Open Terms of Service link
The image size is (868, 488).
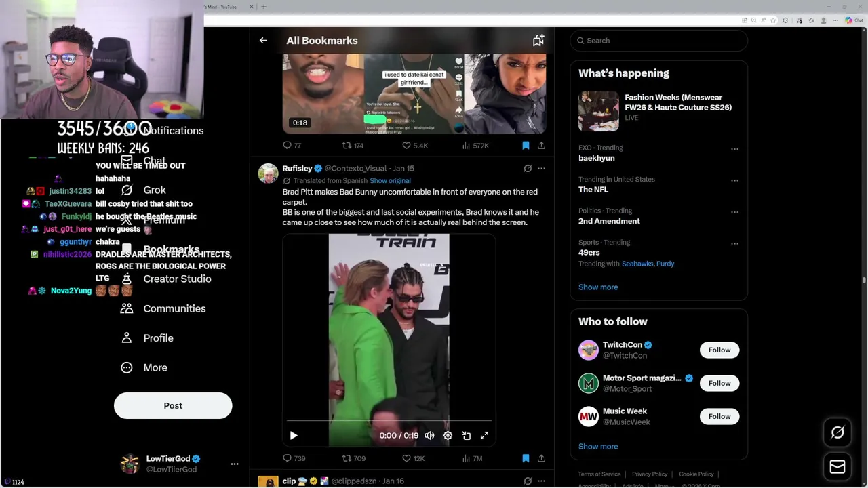pos(599,474)
